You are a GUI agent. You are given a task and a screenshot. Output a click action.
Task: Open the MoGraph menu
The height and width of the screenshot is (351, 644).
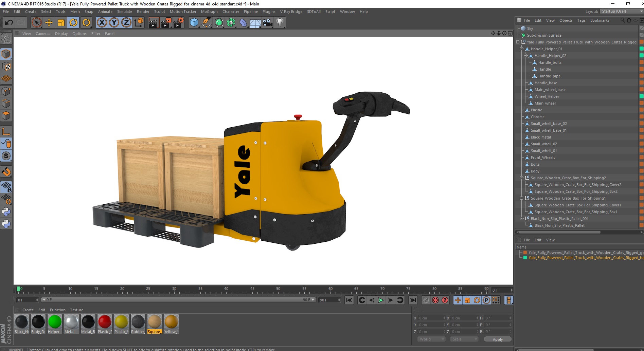(209, 12)
